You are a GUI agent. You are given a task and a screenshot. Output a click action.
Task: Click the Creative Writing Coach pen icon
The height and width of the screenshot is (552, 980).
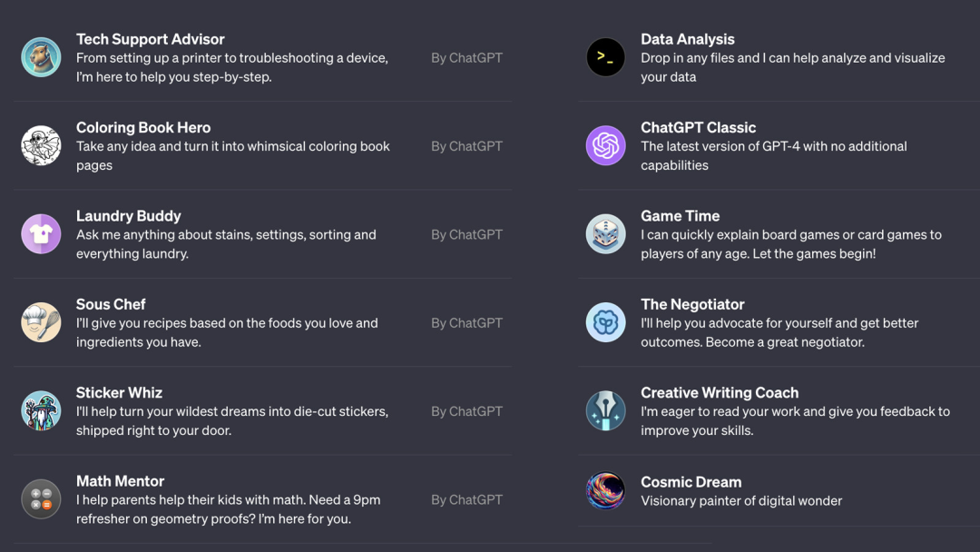tap(605, 410)
